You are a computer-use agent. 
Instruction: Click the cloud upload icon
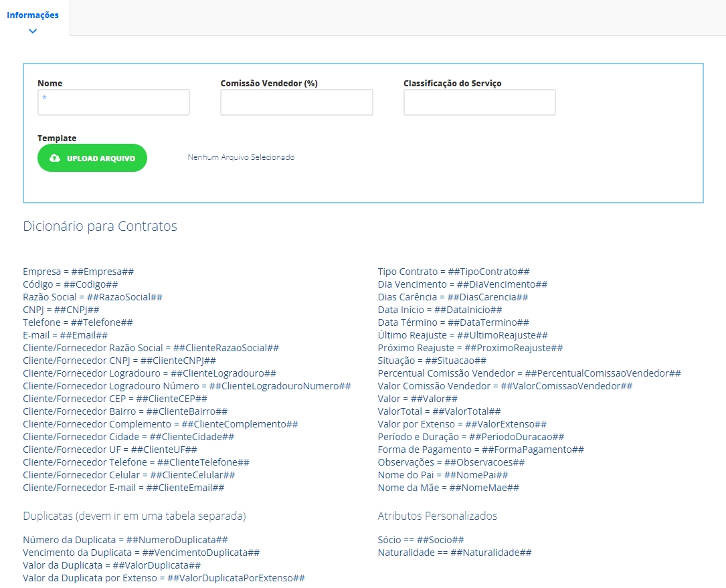pos(56,159)
